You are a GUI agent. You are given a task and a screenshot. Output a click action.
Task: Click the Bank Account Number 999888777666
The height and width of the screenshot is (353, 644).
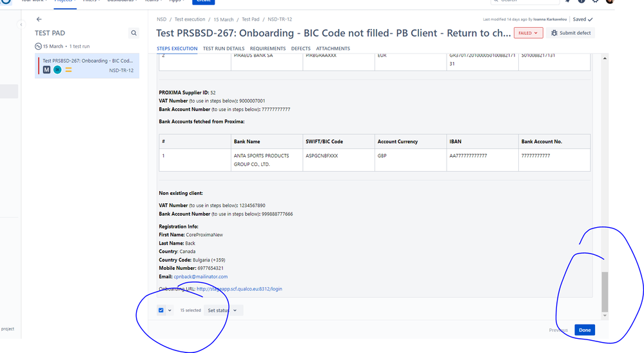click(277, 214)
